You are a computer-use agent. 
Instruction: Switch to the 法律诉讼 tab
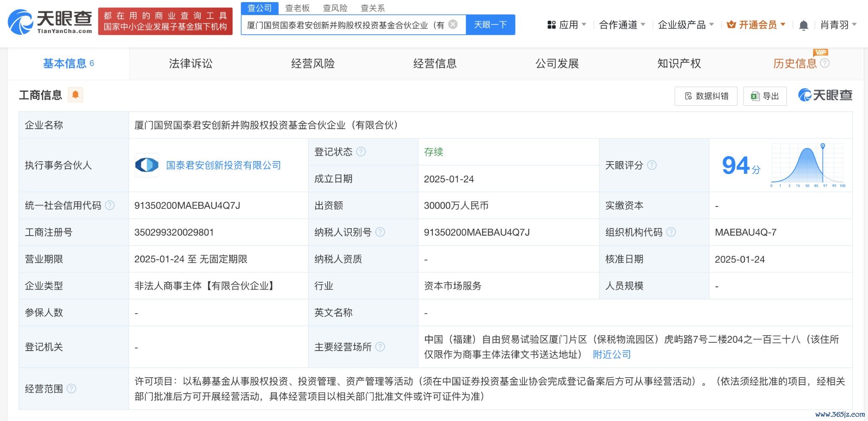190,64
